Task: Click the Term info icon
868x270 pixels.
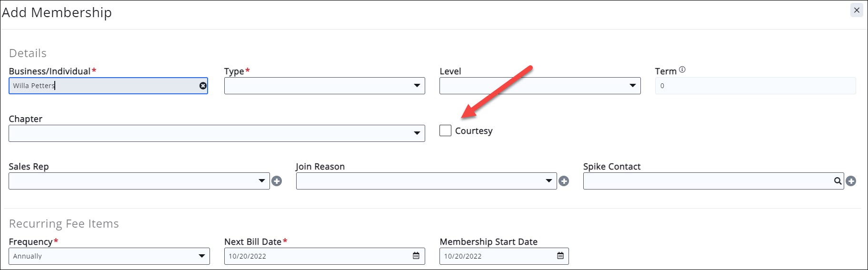Action: (x=682, y=70)
